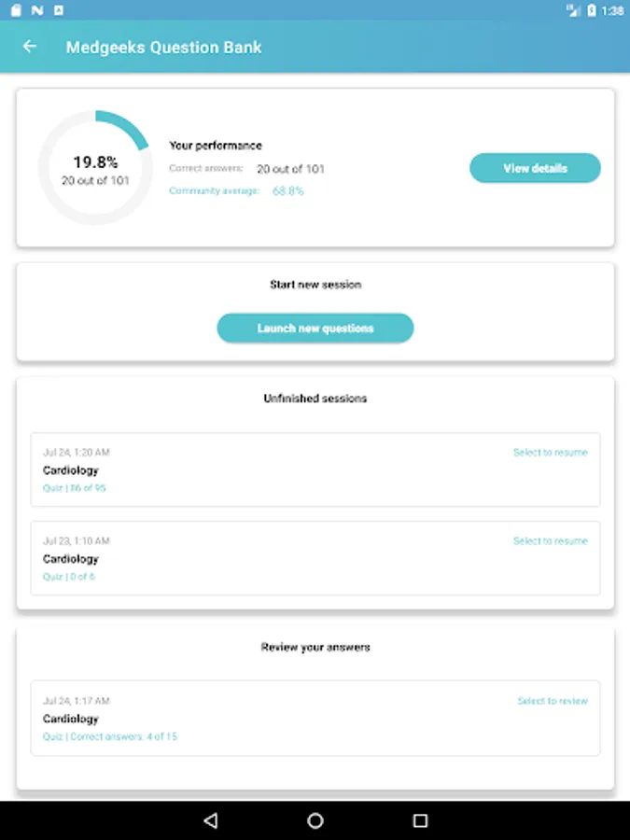The width and height of the screenshot is (630, 840).
Task: Launch new questions session
Action: coord(315,329)
